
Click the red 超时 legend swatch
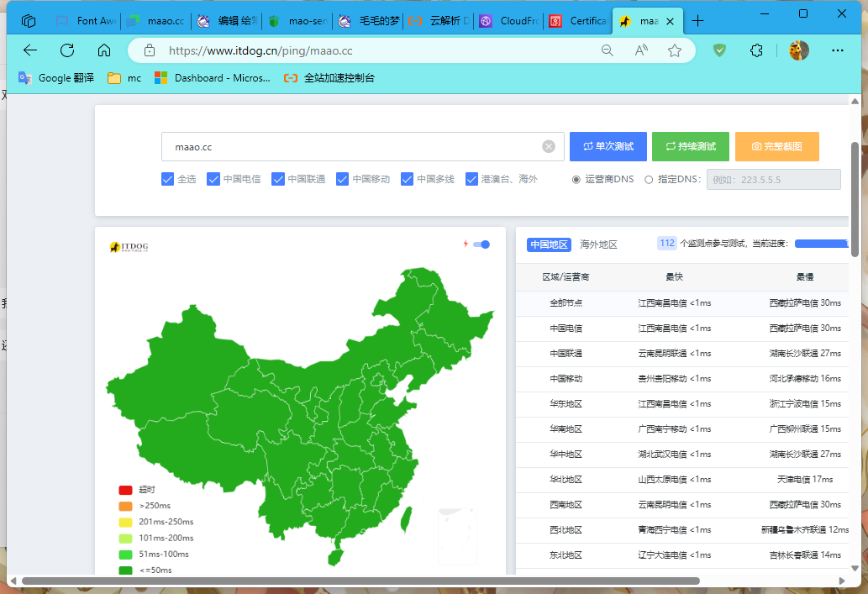(126, 490)
